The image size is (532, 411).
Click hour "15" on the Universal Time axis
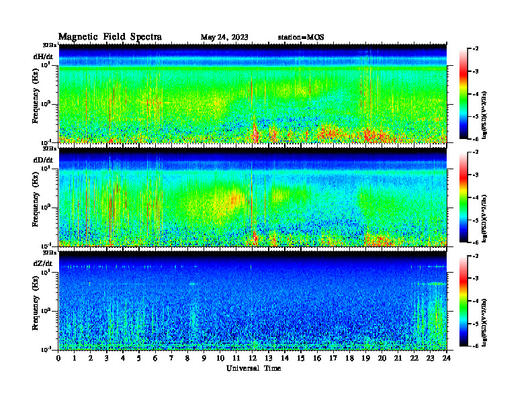tap(301, 358)
